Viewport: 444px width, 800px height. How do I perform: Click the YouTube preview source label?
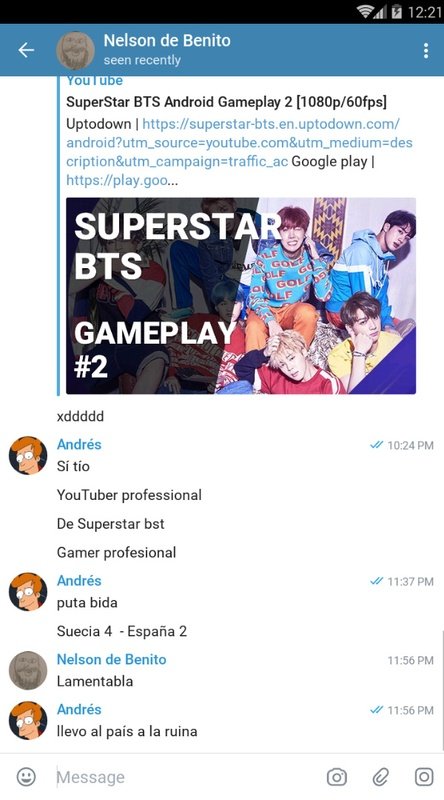tap(94, 81)
